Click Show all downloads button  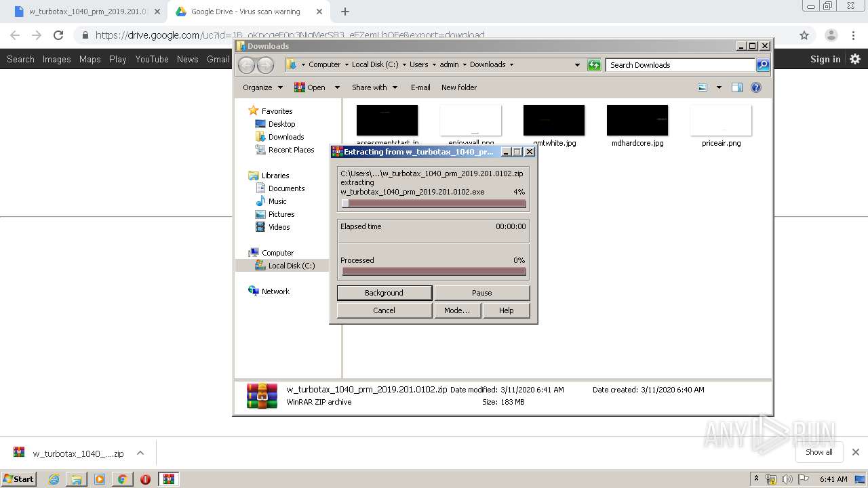click(x=819, y=452)
